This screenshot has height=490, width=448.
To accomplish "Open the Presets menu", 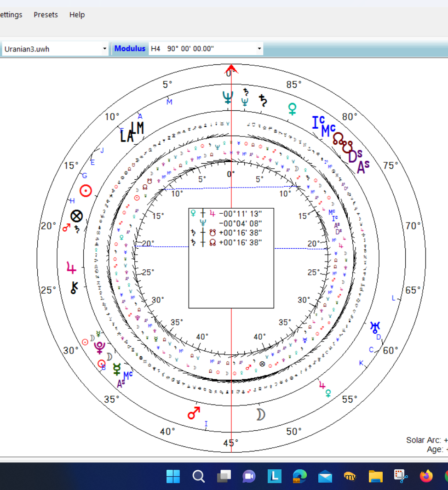I will click(46, 15).
